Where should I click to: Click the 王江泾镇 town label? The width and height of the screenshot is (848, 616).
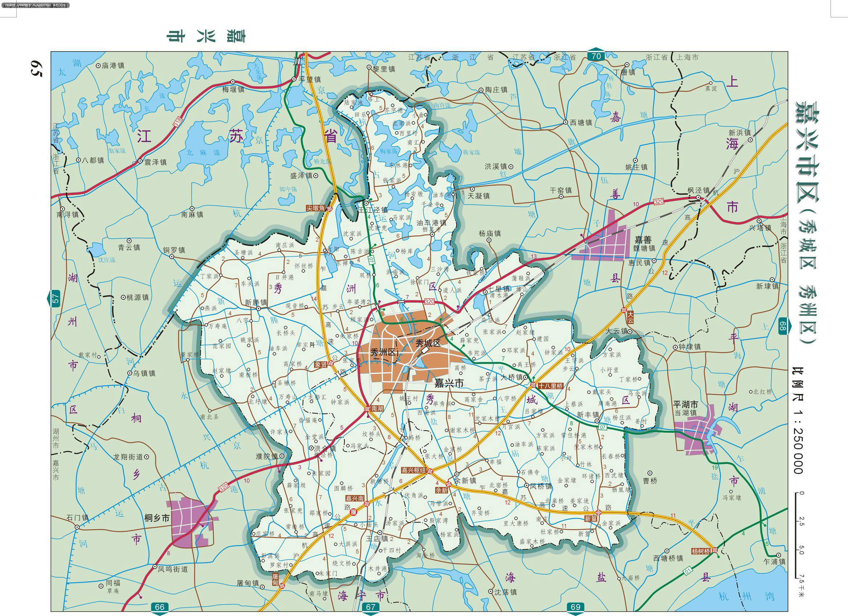tap(373, 210)
